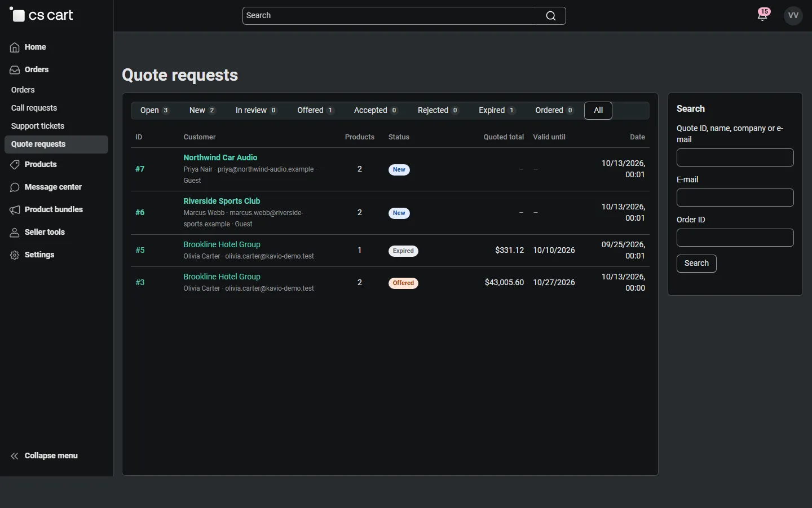This screenshot has width=812, height=508.
Task: Open the Orders submenu link in sidebar
Action: pos(23,90)
